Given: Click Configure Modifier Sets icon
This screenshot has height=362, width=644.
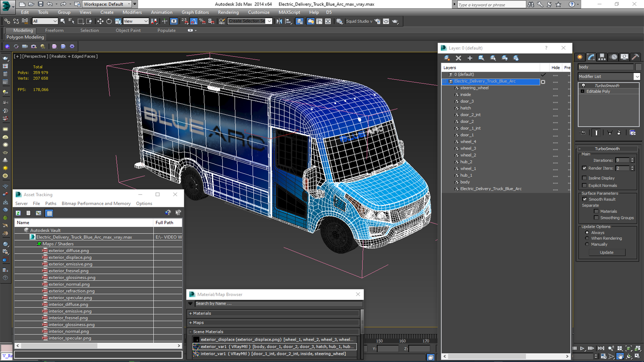Looking at the screenshot, I should pyautogui.click(x=633, y=133).
